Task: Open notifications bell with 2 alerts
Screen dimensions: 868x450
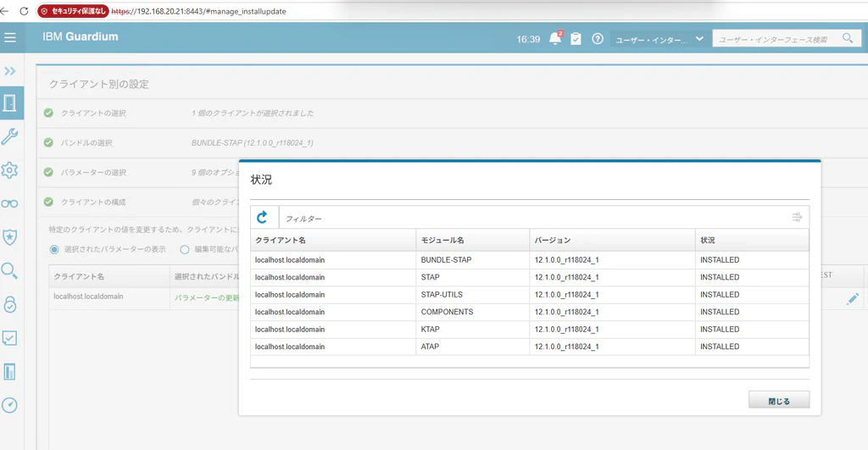Action: tap(555, 38)
